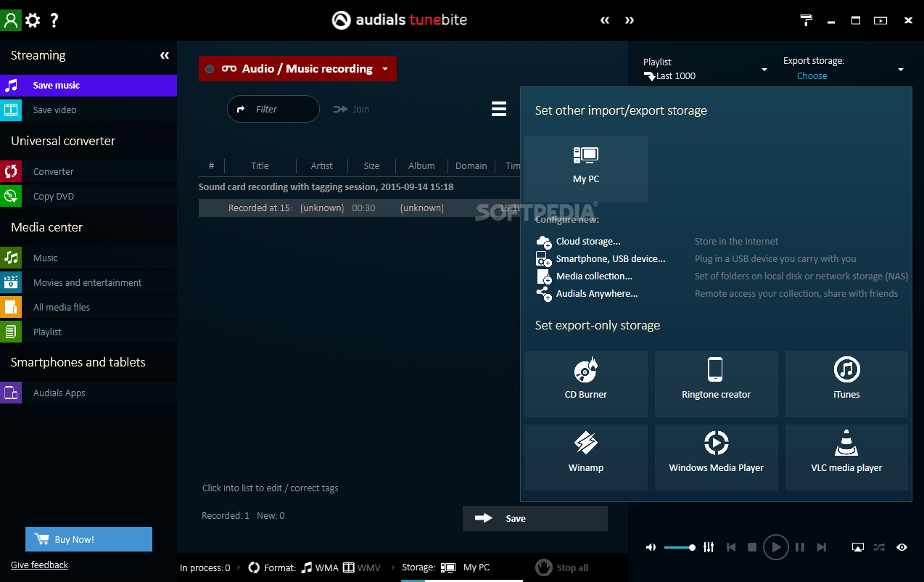Click the Save button
This screenshot has height=582, width=924.
[535, 518]
